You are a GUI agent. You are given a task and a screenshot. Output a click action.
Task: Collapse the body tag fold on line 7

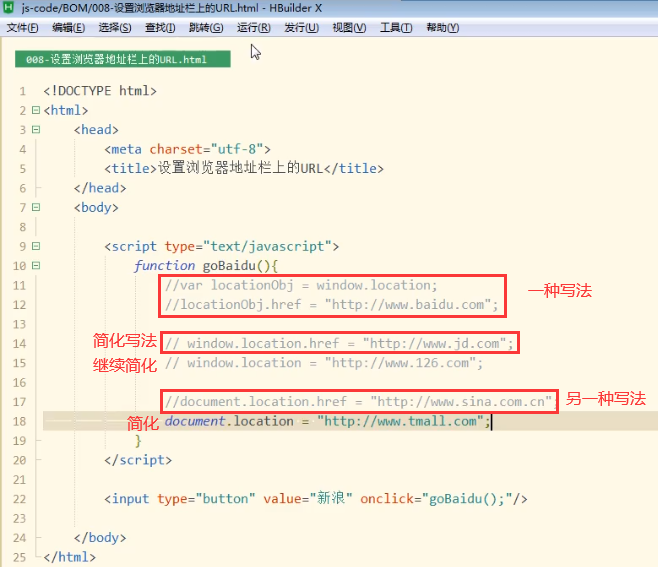36,207
